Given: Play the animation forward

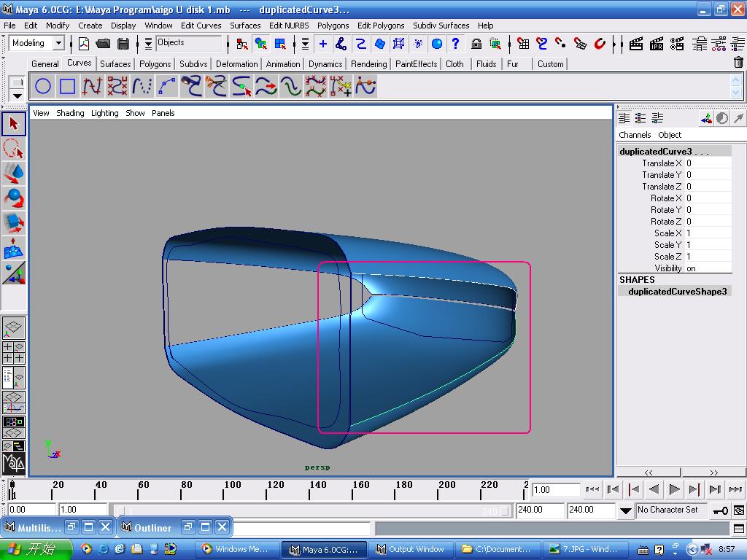Looking at the screenshot, I should tap(674, 489).
